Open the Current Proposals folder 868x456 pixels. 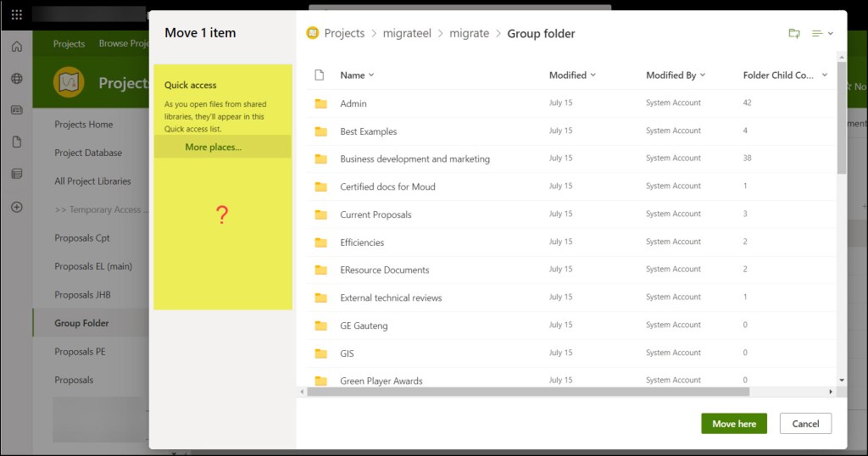[x=376, y=214]
